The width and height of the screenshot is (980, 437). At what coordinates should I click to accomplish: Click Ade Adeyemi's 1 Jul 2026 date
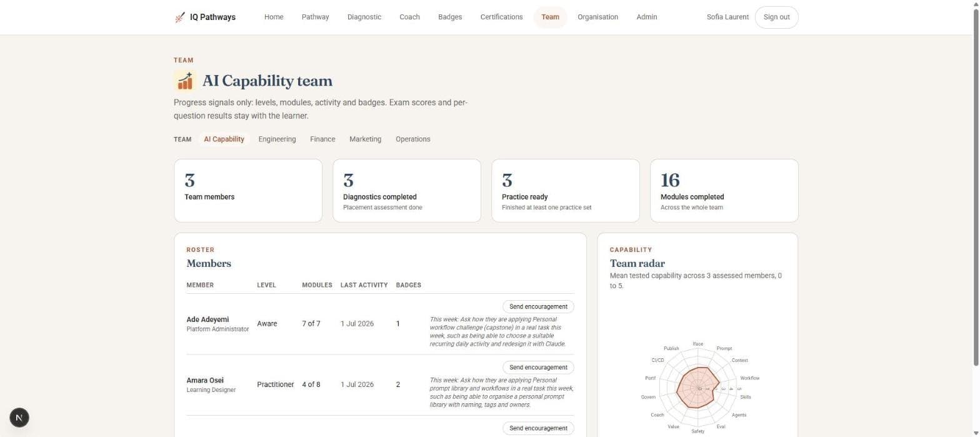point(357,324)
